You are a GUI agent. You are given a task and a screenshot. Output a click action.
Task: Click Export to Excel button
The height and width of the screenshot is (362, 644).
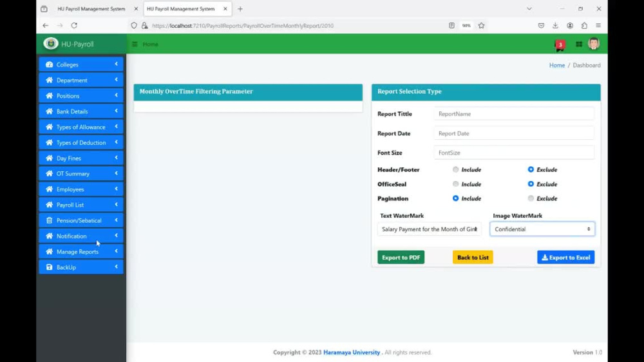tap(565, 257)
